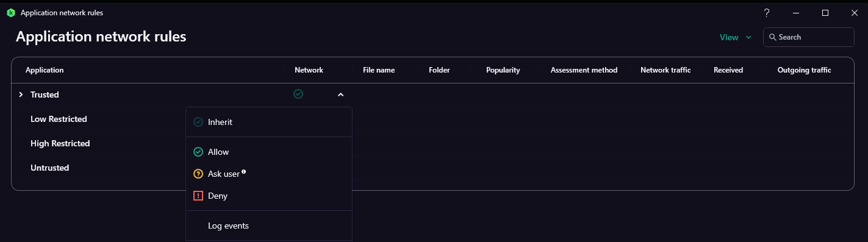This screenshot has width=868, height=242.
Task: Click the 'Application network rules' page heading
Action: pyautogui.click(x=101, y=37)
